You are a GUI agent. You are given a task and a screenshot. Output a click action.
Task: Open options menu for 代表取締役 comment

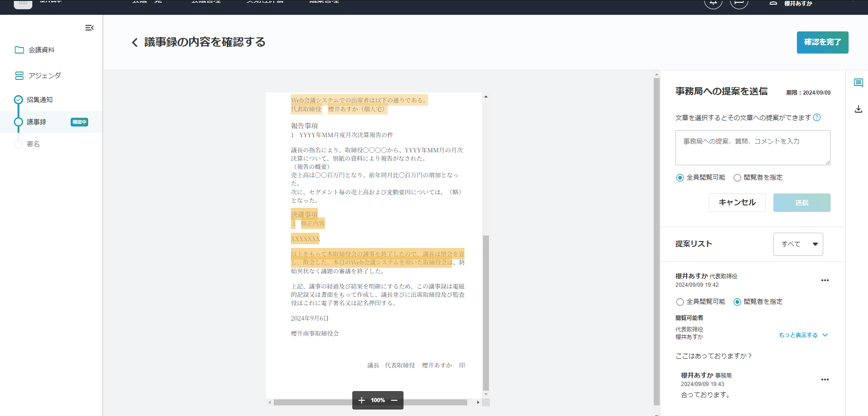coord(825,280)
